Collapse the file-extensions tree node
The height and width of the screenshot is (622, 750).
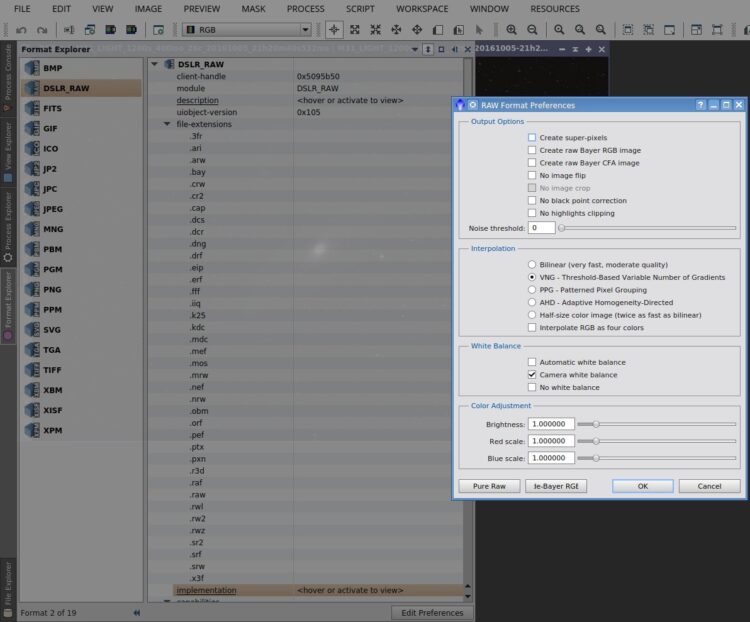point(167,124)
